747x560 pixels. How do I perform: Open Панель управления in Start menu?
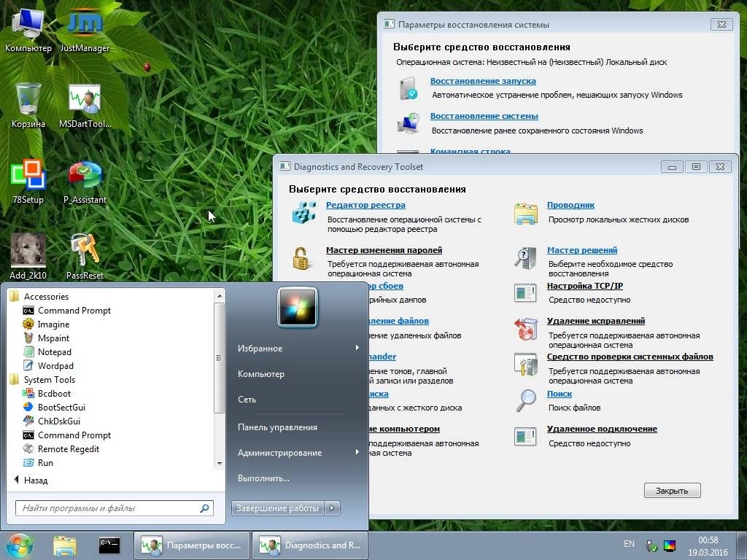click(277, 427)
